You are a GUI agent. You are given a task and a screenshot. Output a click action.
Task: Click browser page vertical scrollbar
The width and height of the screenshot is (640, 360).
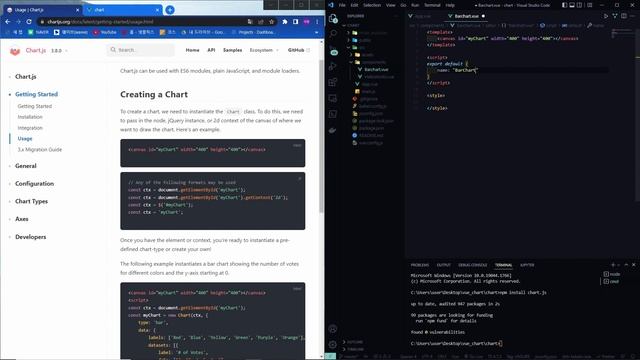(322, 137)
